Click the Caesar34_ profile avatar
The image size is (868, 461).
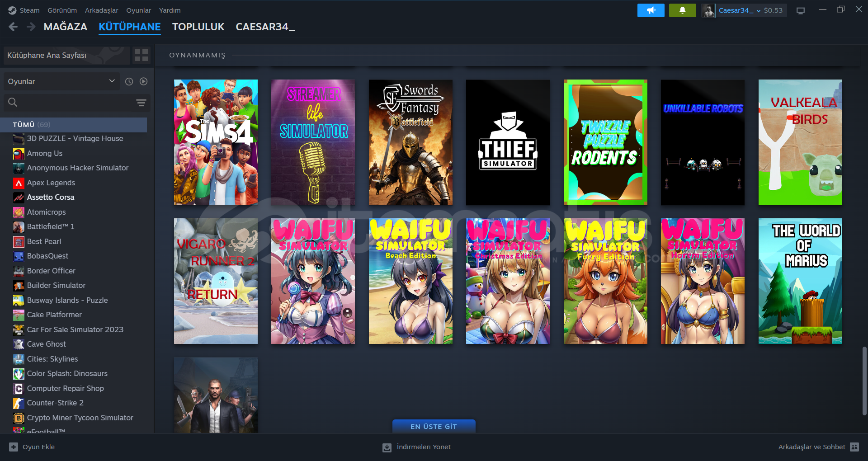coord(708,10)
